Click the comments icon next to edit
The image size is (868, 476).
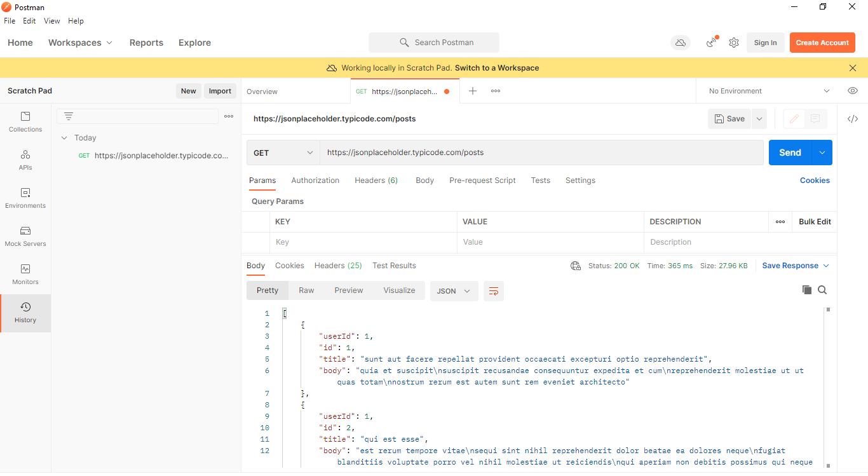816,119
